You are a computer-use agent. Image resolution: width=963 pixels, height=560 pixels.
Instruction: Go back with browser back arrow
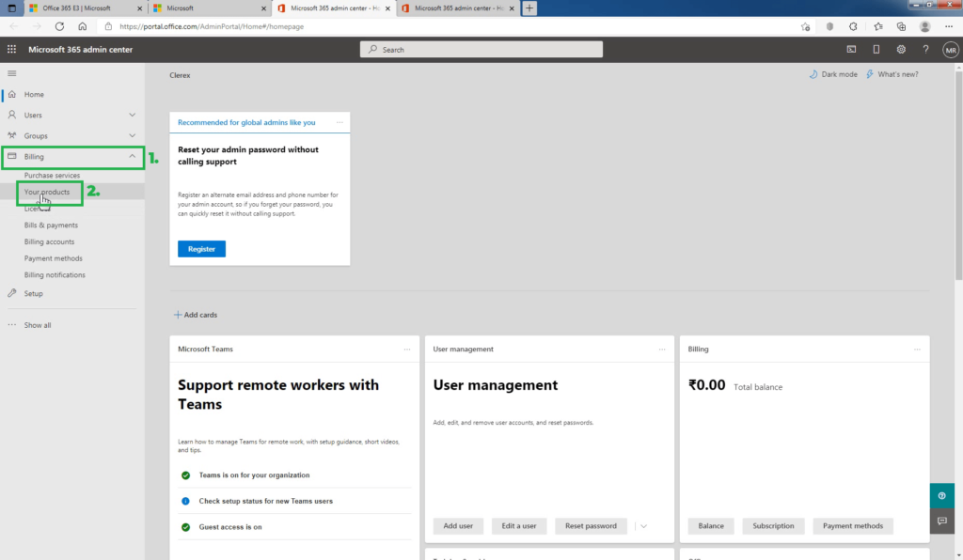14,26
